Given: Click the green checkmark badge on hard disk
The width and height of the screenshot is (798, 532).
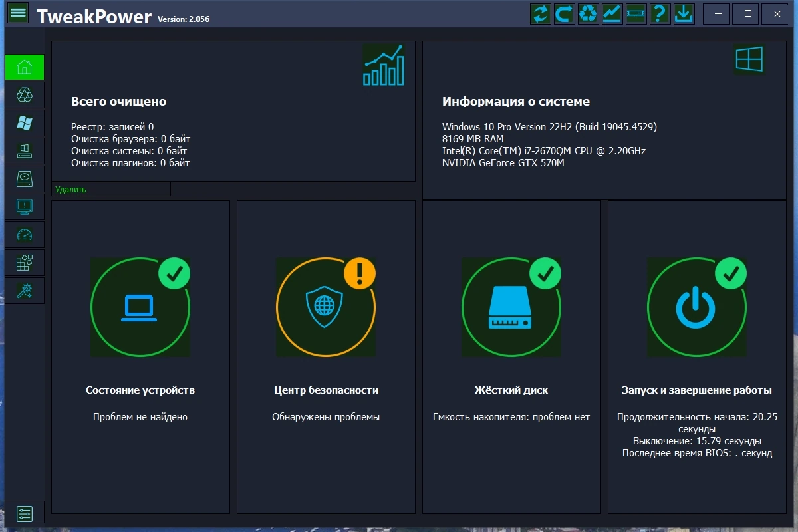Looking at the screenshot, I should pos(545,273).
